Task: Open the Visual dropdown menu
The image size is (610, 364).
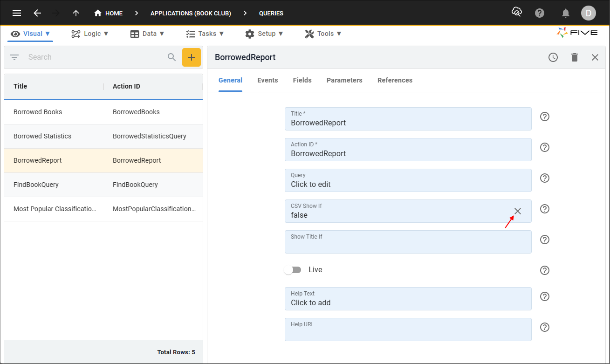Action: [30, 34]
